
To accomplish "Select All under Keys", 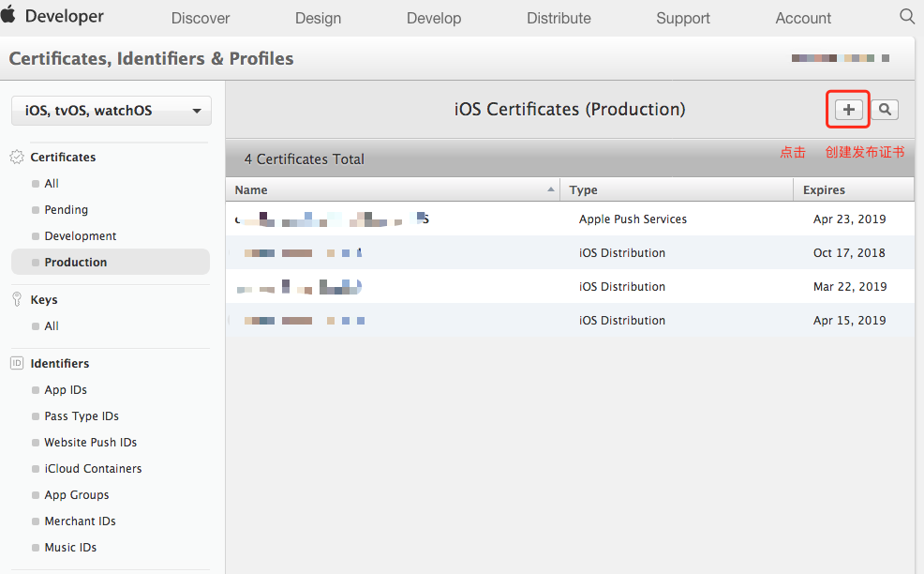I will [x=52, y=326].
